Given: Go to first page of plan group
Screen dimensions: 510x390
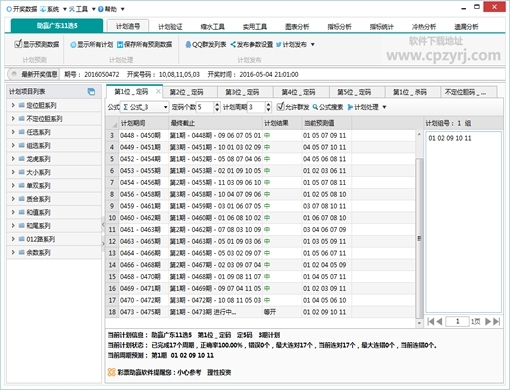Looking at the screenshot, I should (x=430, y=321).
